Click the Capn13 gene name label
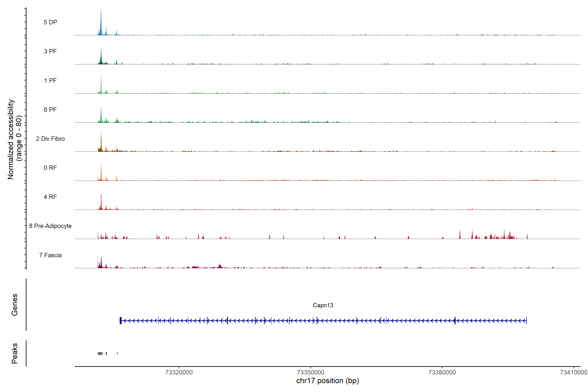 323,305
